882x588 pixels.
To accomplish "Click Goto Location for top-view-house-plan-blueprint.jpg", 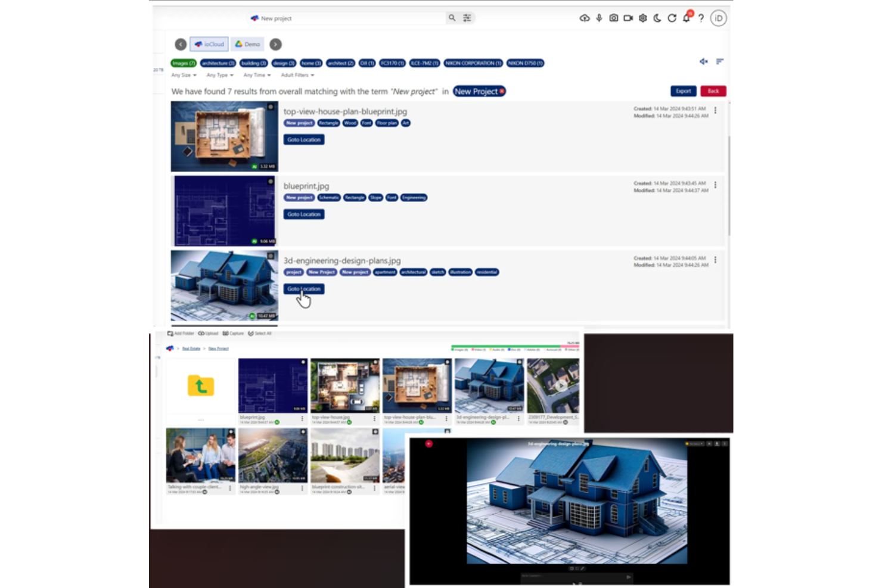I will (x=304, y=139).
